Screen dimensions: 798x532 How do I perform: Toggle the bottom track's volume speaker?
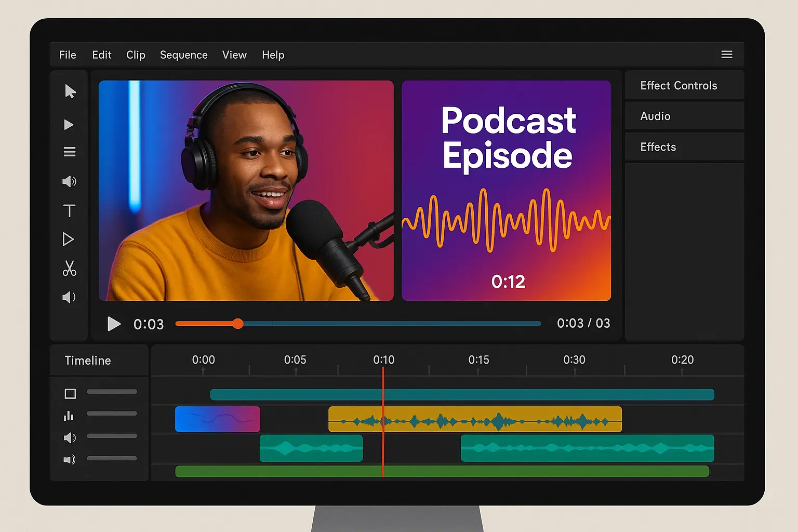pos(69,459)
